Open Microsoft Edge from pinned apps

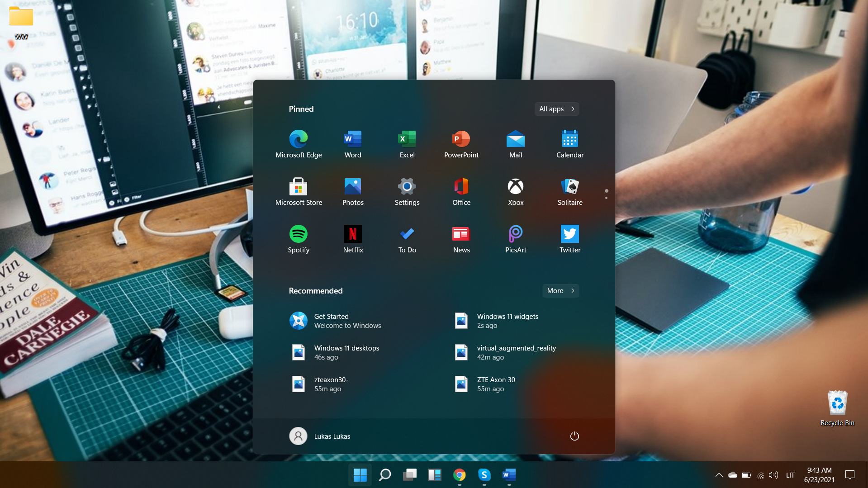tap(299, 145)
